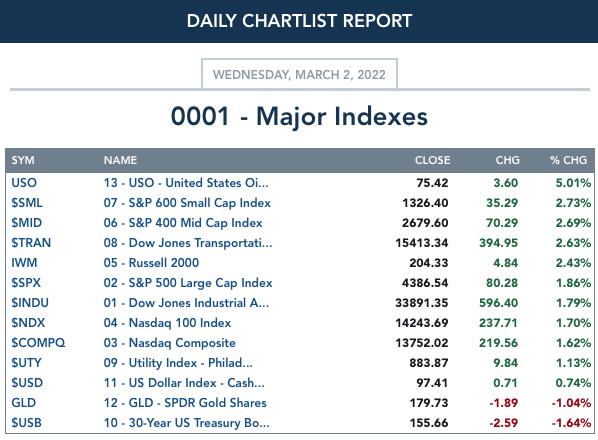Image resolution: width=598 pixels, height=440 pixels.
Task: Click the Wednesday, March 2, 2022 date box
Action: 299,74
